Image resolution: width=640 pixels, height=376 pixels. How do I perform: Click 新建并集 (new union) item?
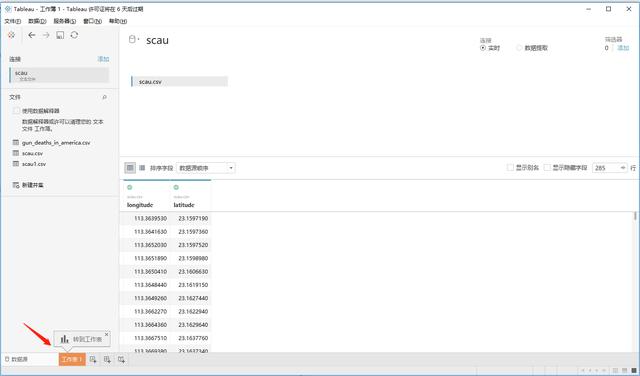point(33,185)
